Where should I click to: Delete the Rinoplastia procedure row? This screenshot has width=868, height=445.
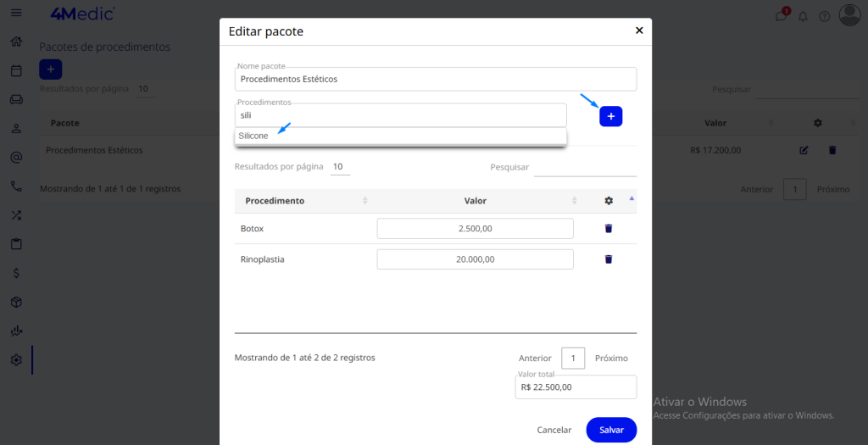pyautogui.click(x=609, y=259)
